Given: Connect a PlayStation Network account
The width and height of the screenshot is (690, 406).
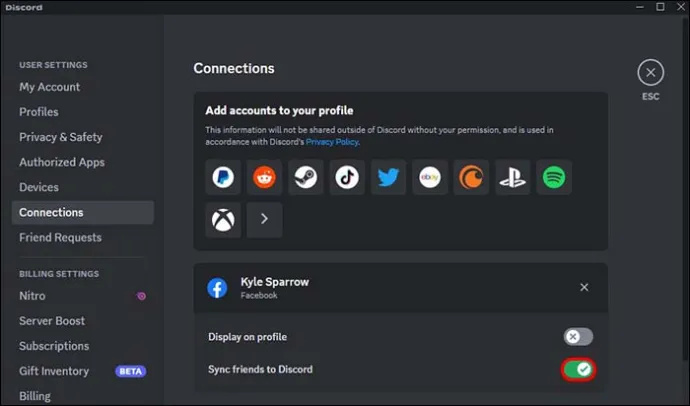Looking at the screenshot, I should point(513,177).
